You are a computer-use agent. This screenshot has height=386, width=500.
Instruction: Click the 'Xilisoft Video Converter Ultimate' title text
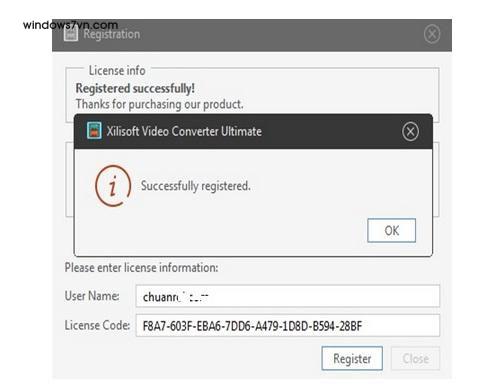click(184, 131)
